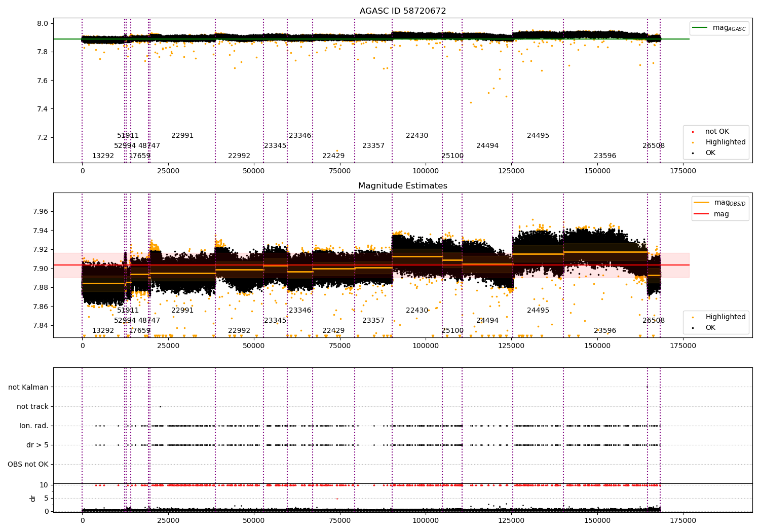Click obsid label 23596 in top plot
Viewport: 760px width, 532px height.
point(605,156)
